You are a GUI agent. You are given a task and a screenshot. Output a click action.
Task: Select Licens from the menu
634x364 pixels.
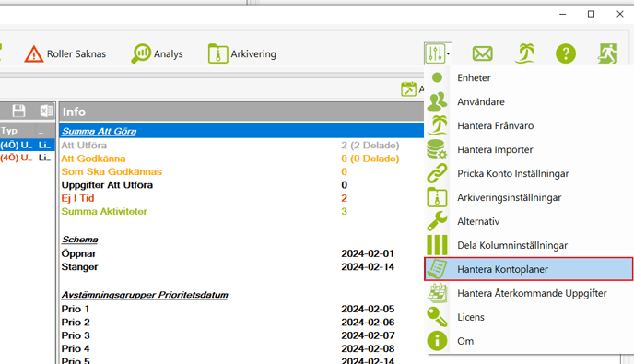pos(528,317)
